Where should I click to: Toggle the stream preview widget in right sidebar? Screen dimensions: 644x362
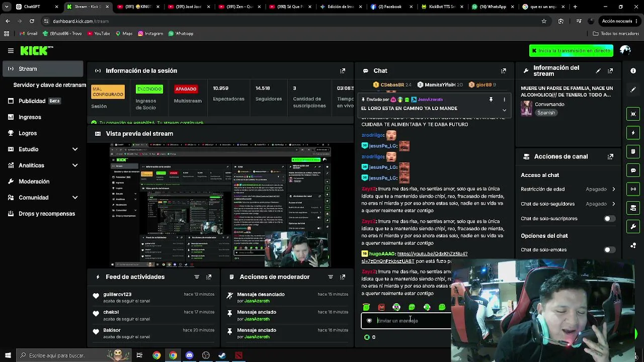point(633,114)
